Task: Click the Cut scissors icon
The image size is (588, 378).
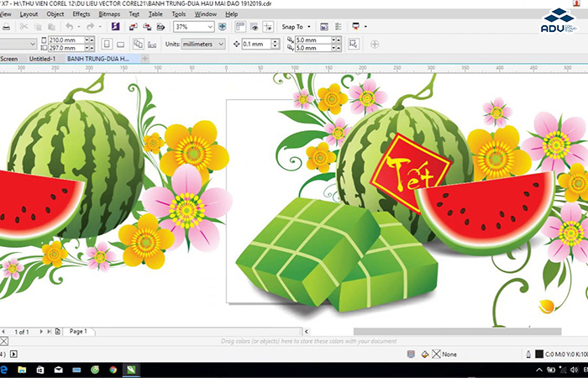Action: click(x=24, y=27)
